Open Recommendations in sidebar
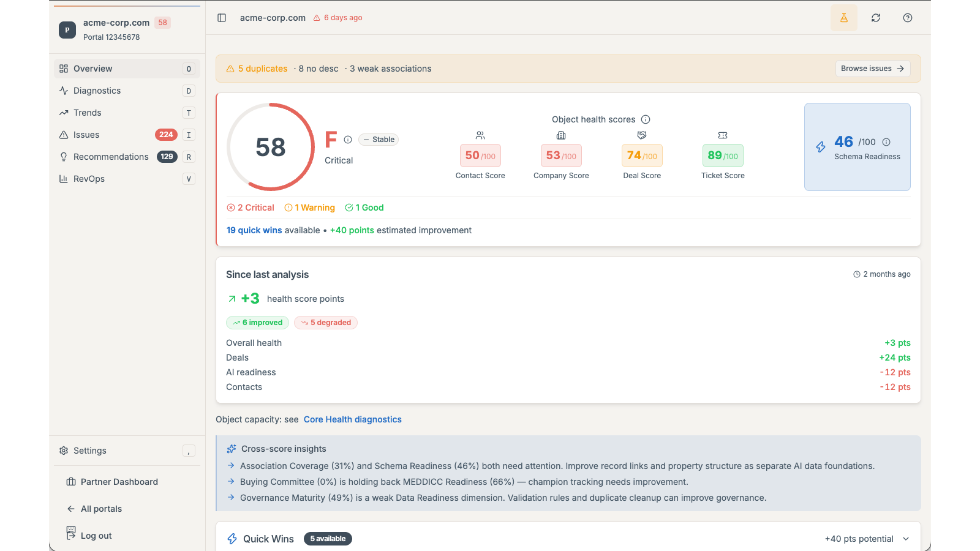 click(127, 157)
